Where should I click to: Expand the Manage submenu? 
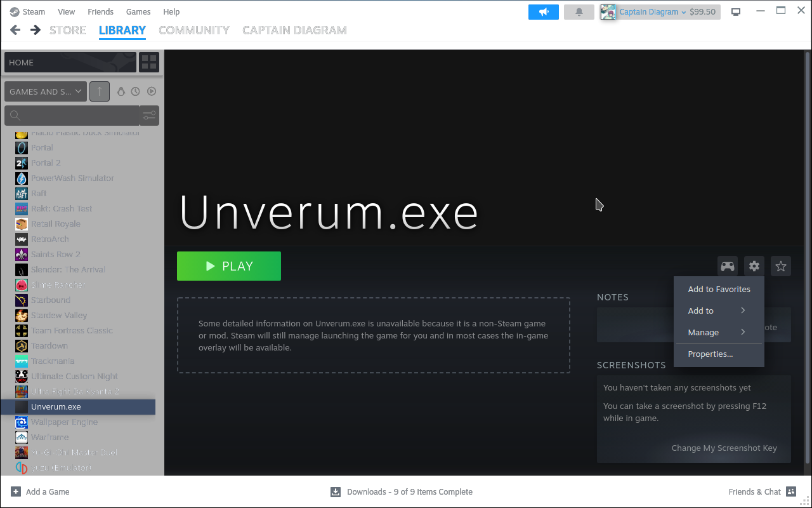(719, 332)
